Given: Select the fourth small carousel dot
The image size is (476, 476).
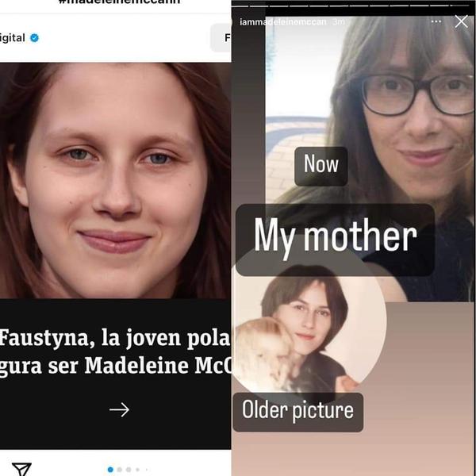Looking at the screenshot, I should 137,470.
